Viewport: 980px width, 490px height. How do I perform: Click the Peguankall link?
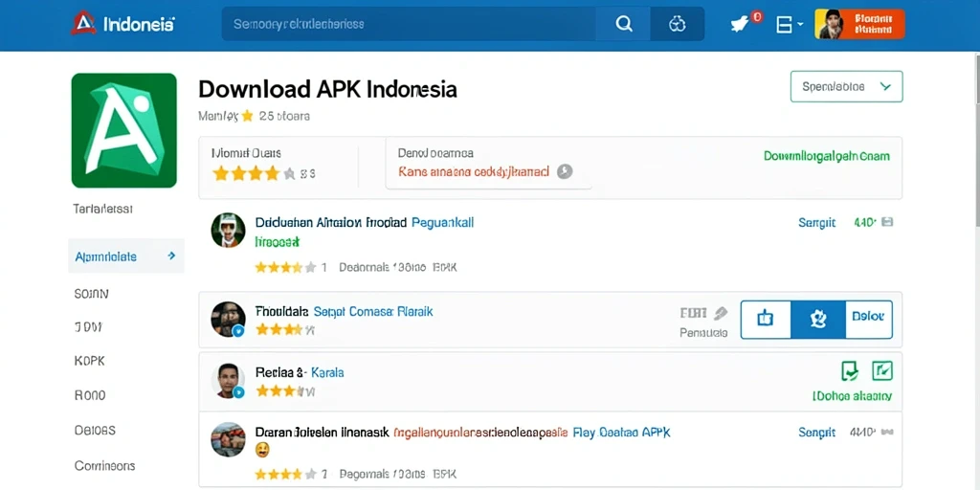[x=442, y=222]
